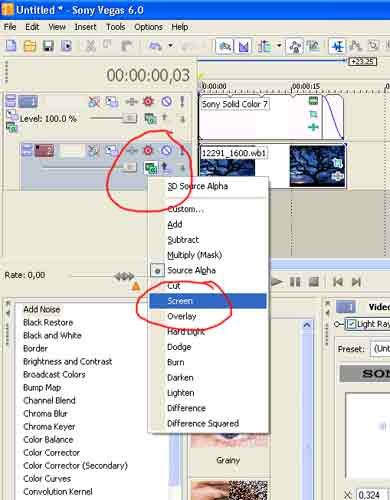
Task: Toggle the Light Rays effect checkbox
Action: pos(350,324)
